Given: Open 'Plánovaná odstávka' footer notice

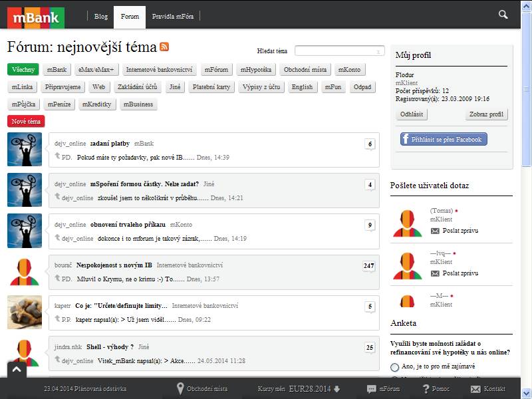Looking at the screenshot, I should pyautogui.click(x=85, y=389).
